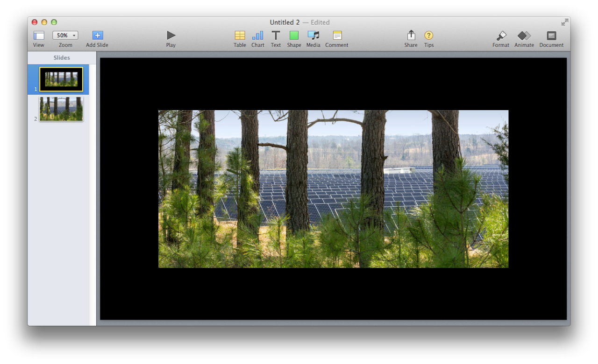Open the View options icon

click(39, 35)
